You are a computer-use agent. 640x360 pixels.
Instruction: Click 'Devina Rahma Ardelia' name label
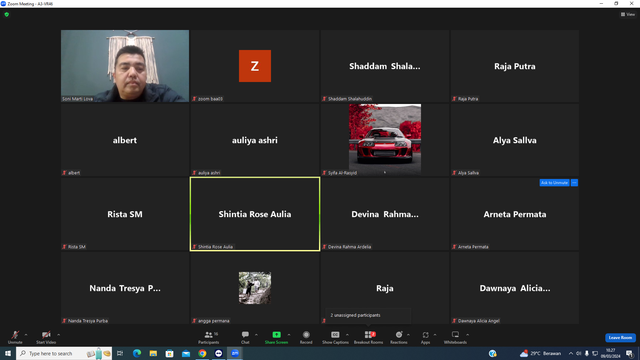click(x=349, y=247)
